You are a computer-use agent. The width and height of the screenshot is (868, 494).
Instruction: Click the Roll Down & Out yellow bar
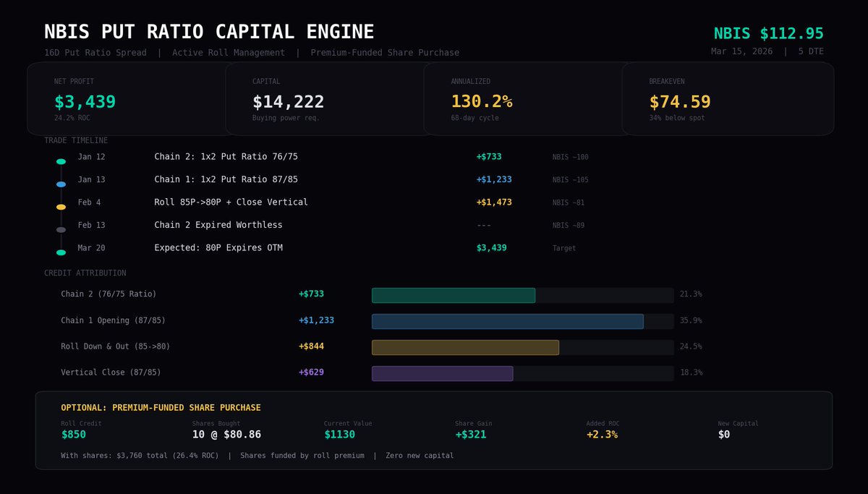click(x=465, y=347)
